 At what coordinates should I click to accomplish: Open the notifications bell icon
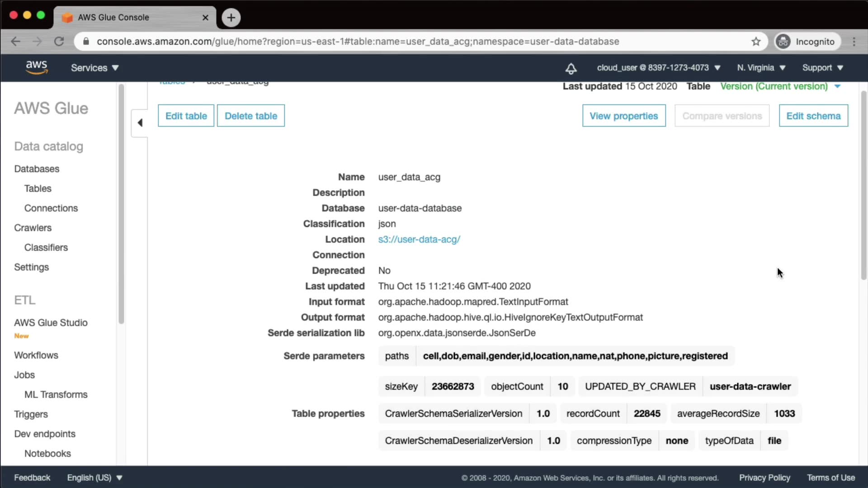[x=571, y=68]
